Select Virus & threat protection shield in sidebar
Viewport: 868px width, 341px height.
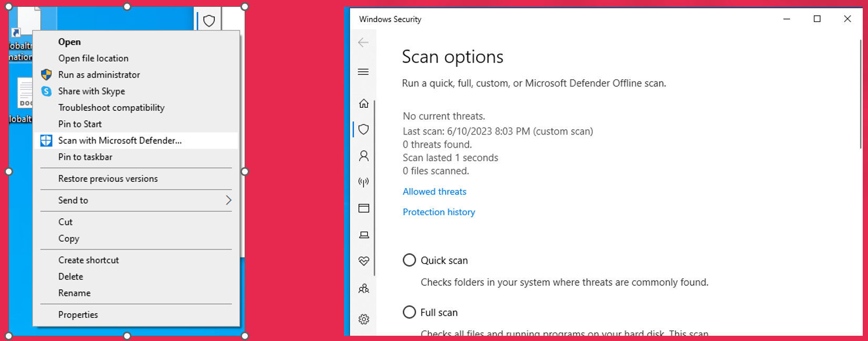pos(364,129)
